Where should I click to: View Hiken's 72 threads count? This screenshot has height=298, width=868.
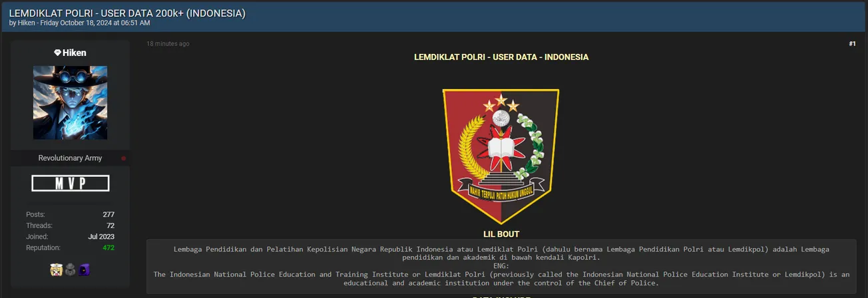tap(110, 225)
